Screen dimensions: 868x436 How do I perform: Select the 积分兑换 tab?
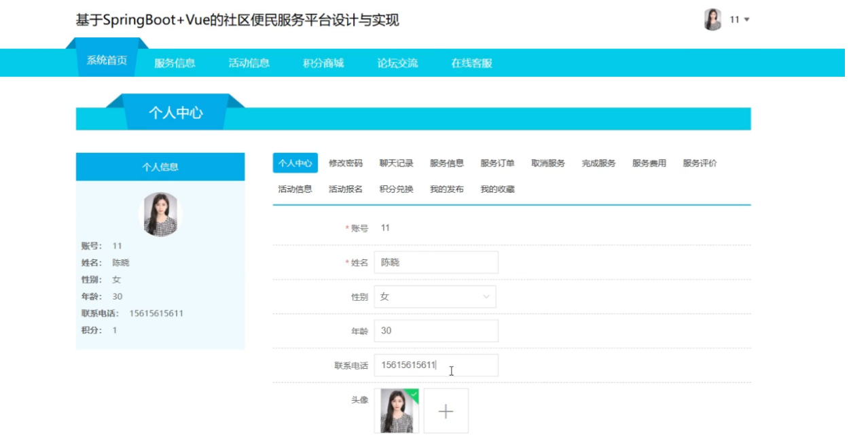point(396,189)
